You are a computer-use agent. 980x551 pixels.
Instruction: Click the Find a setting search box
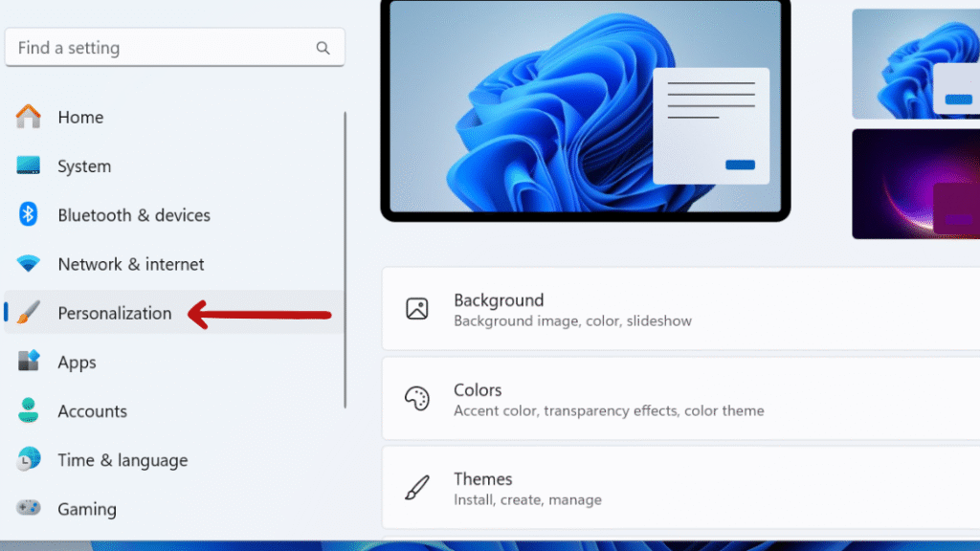pyautogui.click(x=174, y=48)
